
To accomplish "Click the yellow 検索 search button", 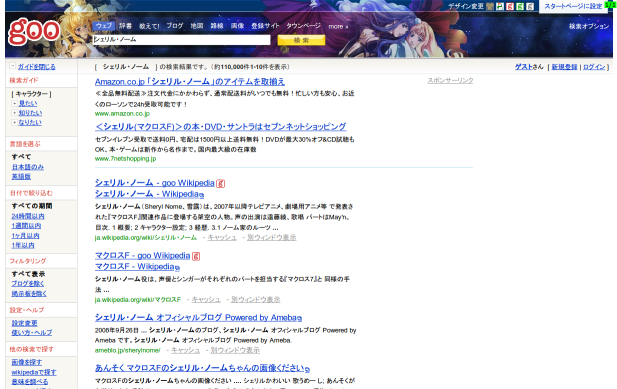I will pos(301,40).
